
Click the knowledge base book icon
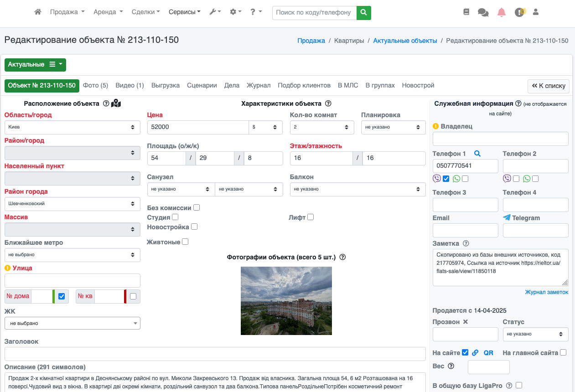pyautogui.click(x=466, y=12)
